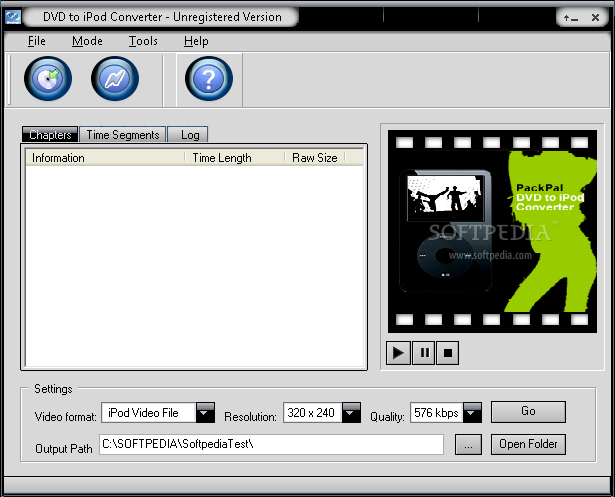
Task: Click the Output Path text field
Action: tap(271, 444)
